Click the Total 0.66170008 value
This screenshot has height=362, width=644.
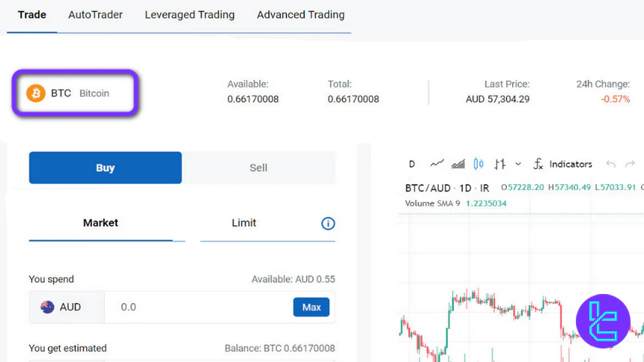pyautogui.click(x=353, y=99)
